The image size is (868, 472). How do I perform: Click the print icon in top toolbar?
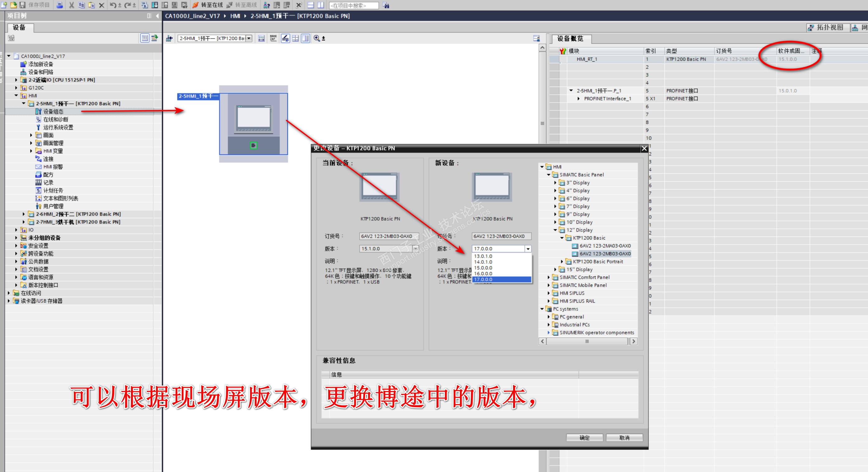click(60, 5)
